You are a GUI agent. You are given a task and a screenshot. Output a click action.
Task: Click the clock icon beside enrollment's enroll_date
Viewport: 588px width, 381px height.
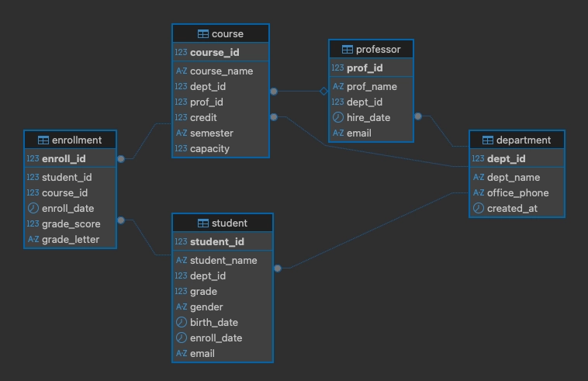[x=33, y=208]
